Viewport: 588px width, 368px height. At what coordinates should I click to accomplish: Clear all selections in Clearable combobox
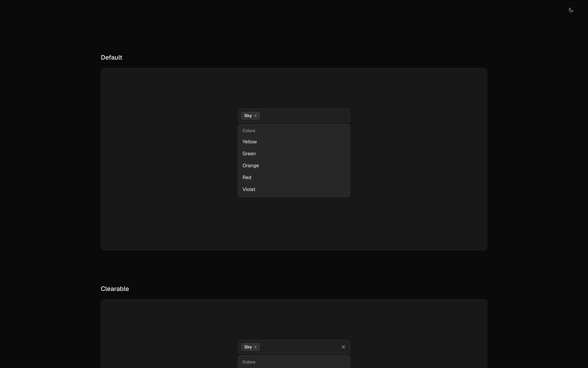(343, 347)
